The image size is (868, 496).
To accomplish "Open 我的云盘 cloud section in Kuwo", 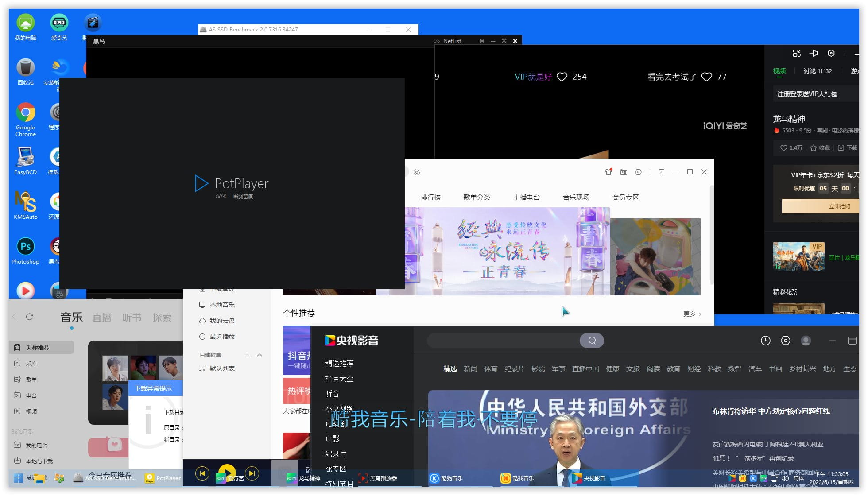I will 222,321.
